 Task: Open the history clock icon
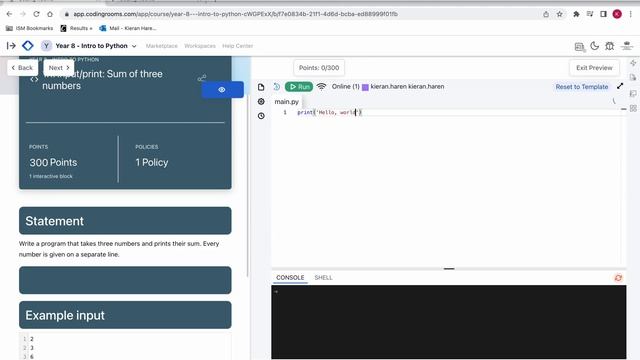(x=261, y=116)
